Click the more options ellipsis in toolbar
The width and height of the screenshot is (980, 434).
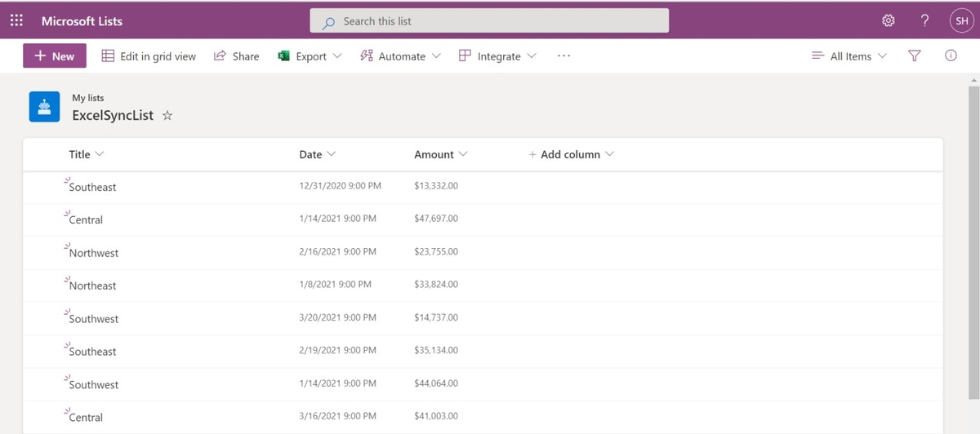coord(563,56)
